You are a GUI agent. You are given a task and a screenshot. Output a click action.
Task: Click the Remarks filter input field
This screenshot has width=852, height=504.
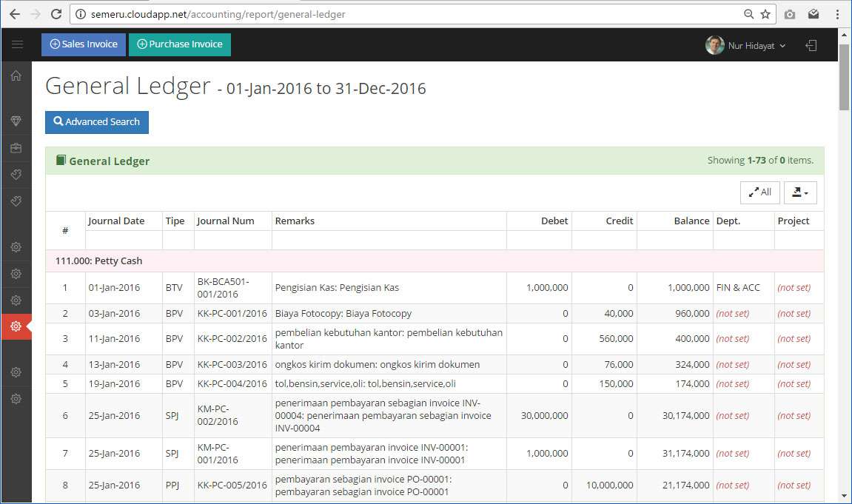click(389, 241)
